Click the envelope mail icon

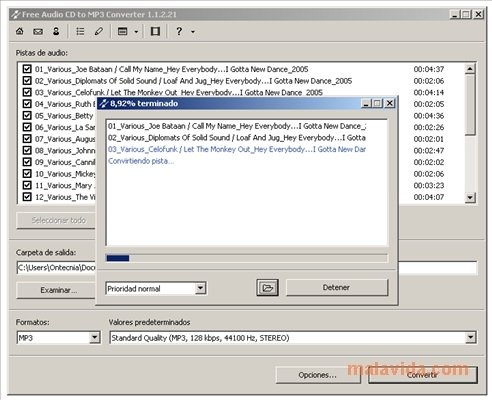[38, 31]
